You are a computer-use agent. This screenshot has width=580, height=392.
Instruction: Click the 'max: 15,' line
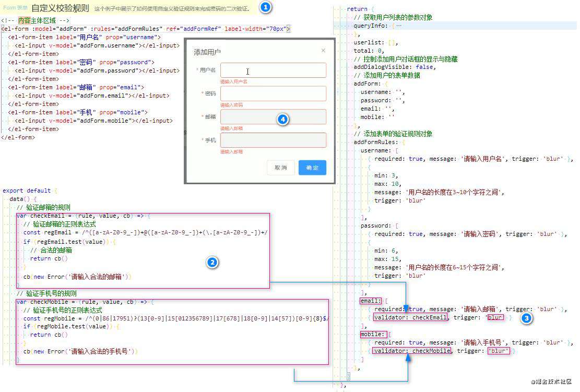[388, 259]
